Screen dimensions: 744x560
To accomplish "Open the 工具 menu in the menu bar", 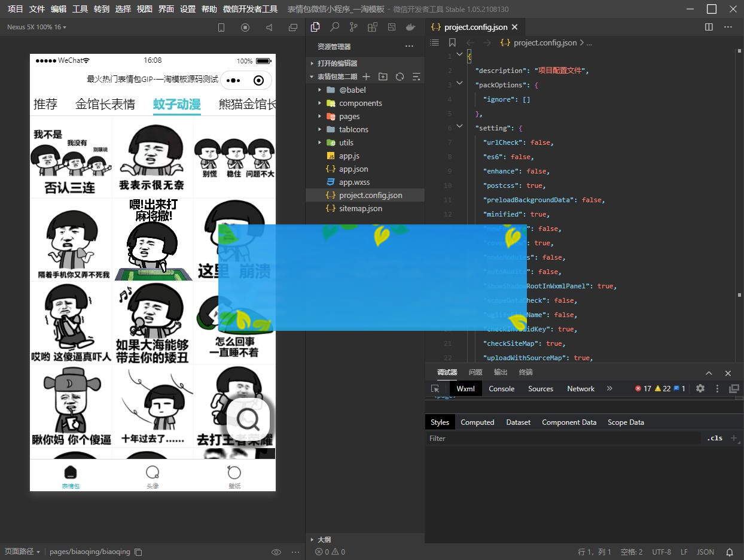I will [x=80, y=9].
